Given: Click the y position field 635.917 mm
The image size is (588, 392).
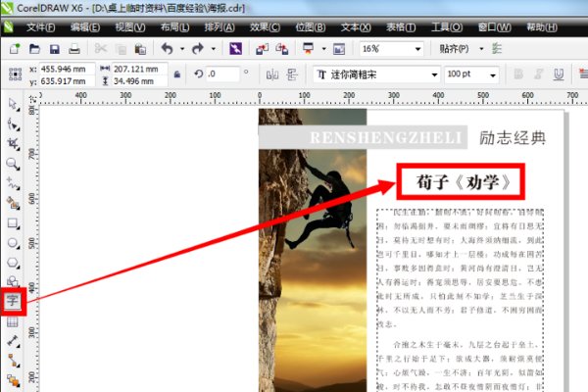Looking at the screenshot, I should pyautogui.click(x=67, y=81).
